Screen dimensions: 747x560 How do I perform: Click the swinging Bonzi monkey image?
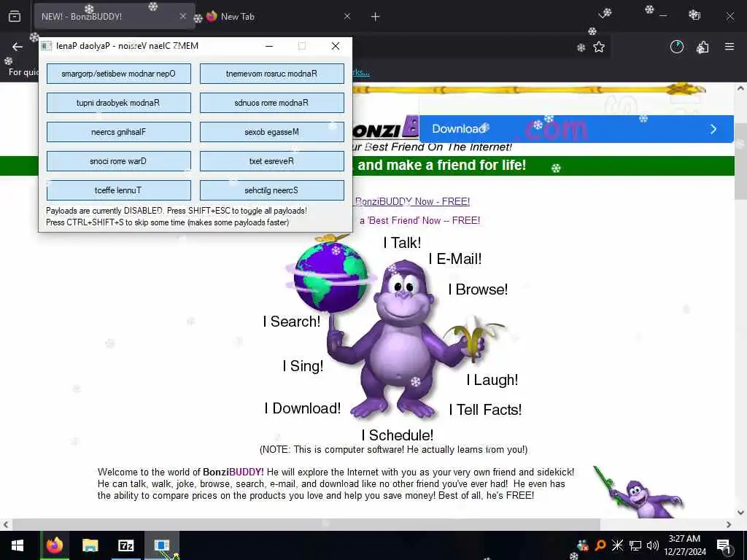coord(638,492)
